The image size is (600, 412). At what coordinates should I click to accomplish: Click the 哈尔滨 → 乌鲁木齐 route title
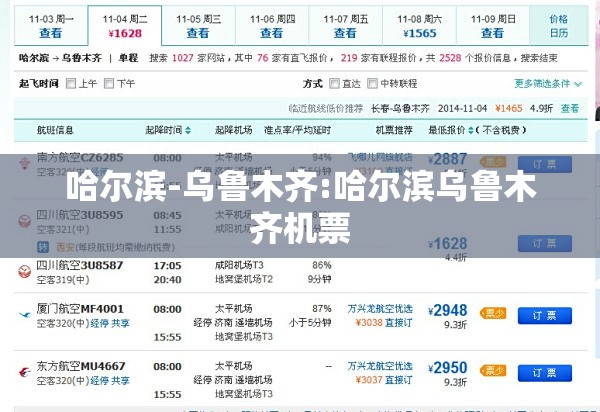coord(60,58)
